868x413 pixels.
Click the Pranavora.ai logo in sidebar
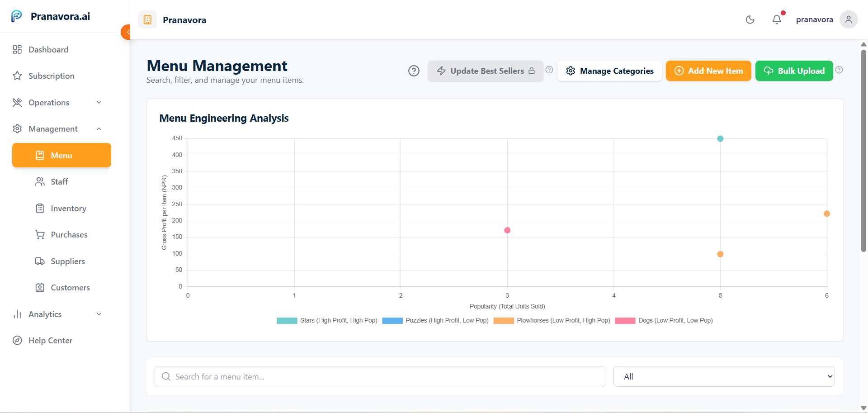click(17, 16)
